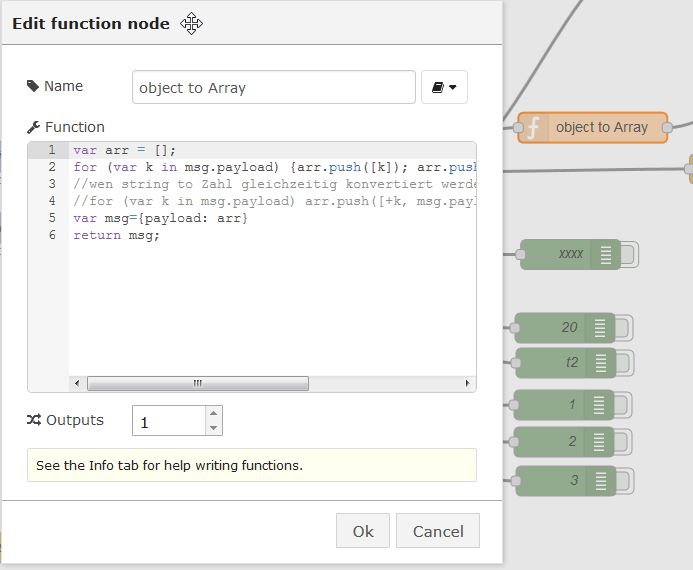
Task: Open the library book icon dropdown
Action: pos(444,87)
